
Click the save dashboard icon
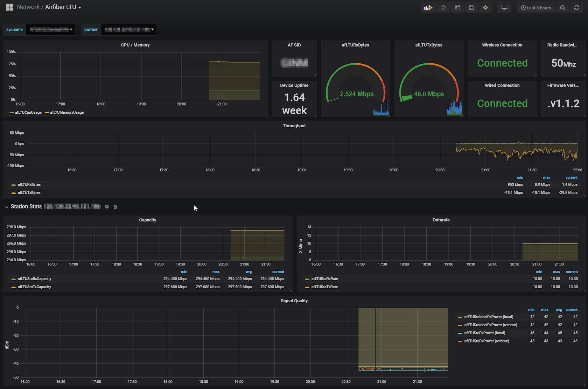pyautogui.click(x=471, y=7)
